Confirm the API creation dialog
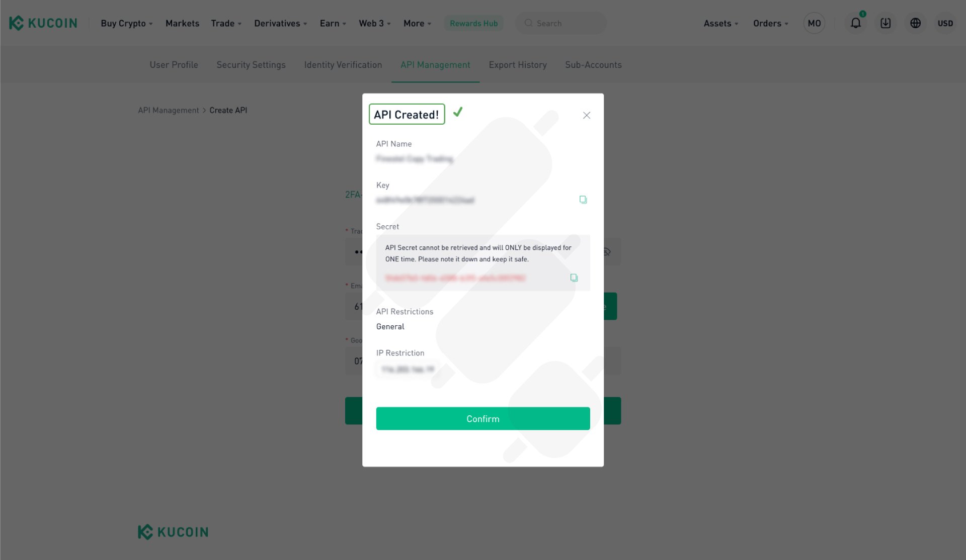This screenshot has width=966, height=560. pyautogui.click(x=483, y=419)
